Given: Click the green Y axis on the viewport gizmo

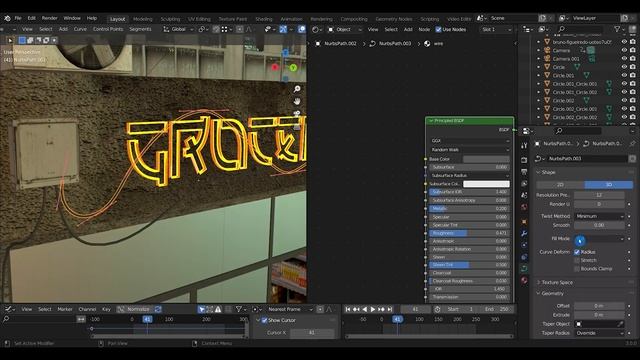Looking at the screenshot, I should click(293, 67).
